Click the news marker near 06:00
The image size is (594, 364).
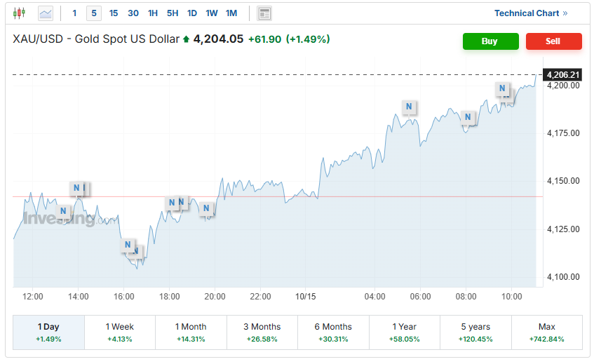(408, 107)
